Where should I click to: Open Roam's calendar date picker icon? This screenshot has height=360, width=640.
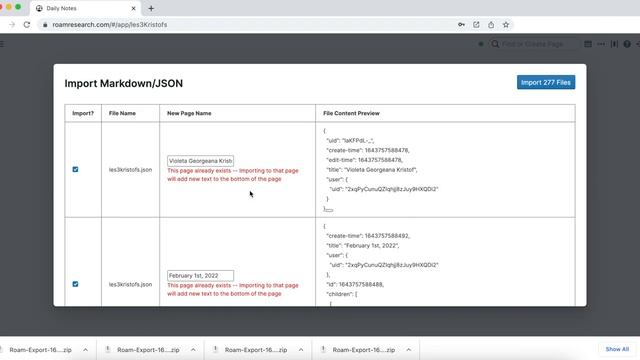pos(588,44)
